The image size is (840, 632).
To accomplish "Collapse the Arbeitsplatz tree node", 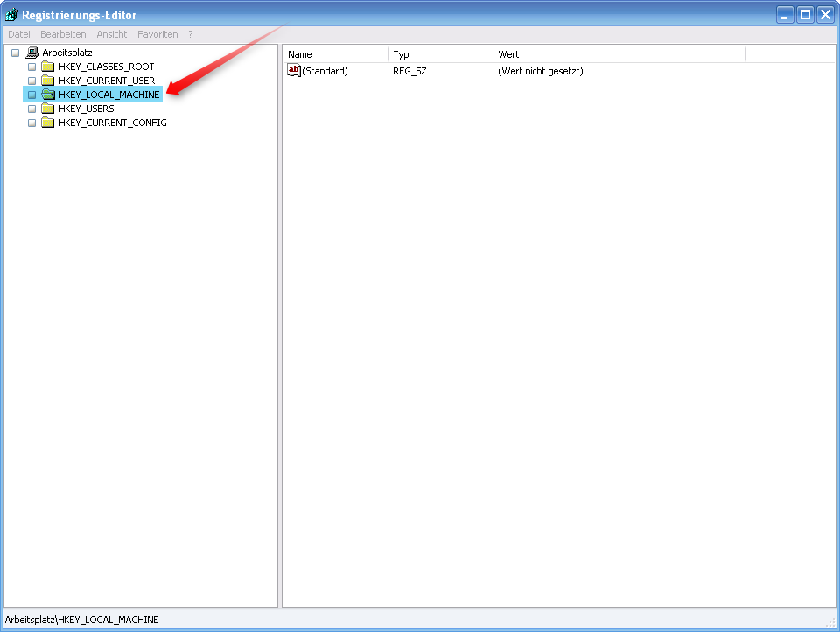I will (x=15, y=52).
